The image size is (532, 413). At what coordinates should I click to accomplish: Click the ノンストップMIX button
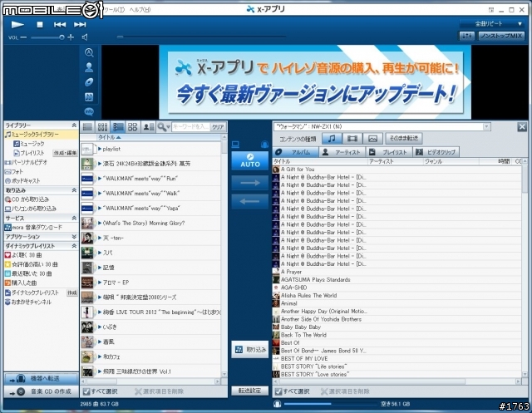(501, 36)
